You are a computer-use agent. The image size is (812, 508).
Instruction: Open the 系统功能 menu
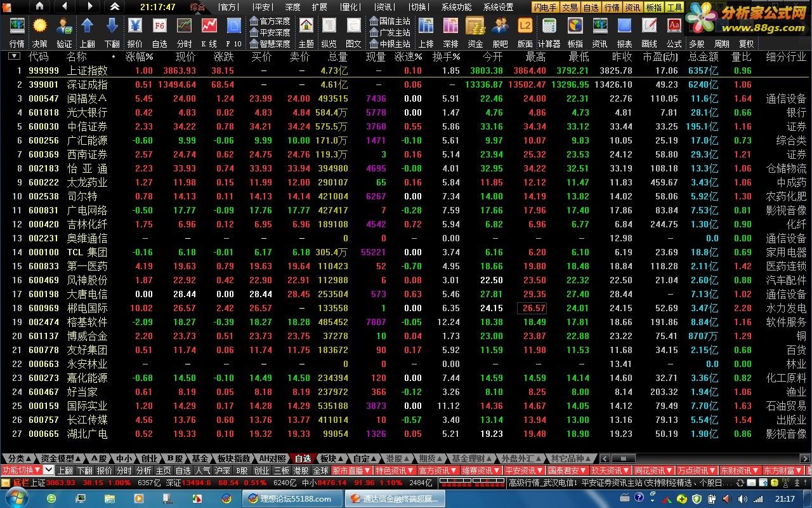pyautogui.click(x=457, y=7)
